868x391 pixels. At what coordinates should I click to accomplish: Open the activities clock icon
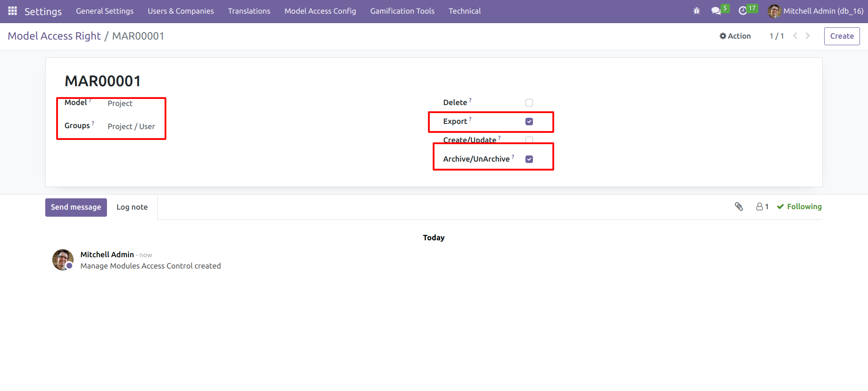click(x=743, y=11)
